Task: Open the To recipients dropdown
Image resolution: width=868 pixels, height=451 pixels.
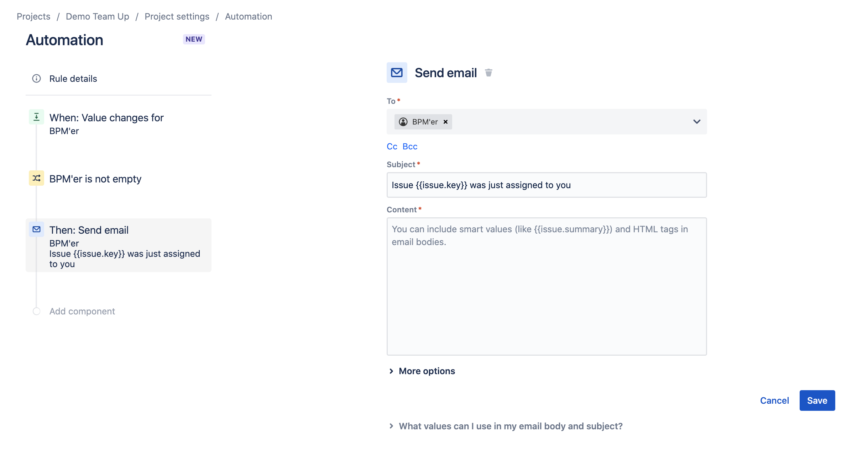Action: point(696,122)
